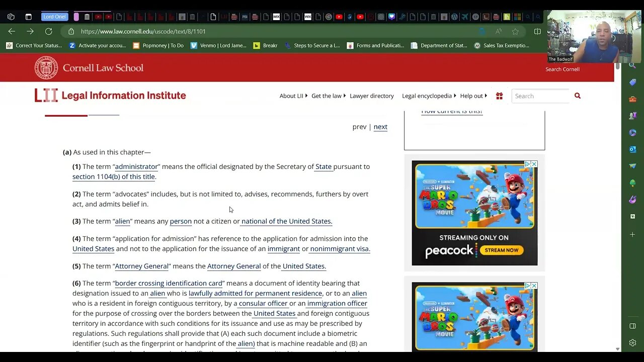Screen dimensions: 644x362
Task: Open Activate your account bookmark
Action: [97, 45]
